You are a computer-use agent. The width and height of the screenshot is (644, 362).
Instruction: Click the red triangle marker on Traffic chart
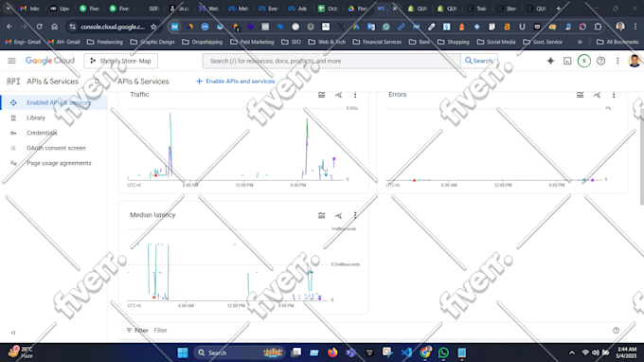(x=155, y=175)
